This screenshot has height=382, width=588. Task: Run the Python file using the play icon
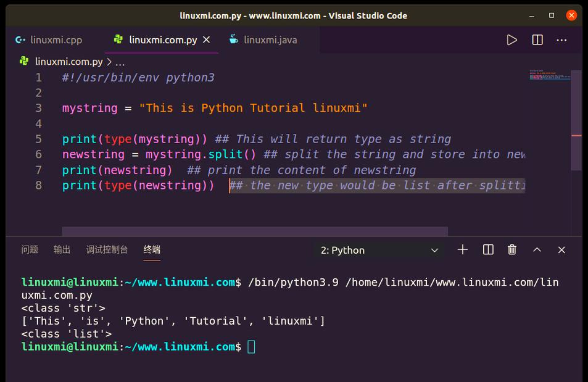click(512, 39)
